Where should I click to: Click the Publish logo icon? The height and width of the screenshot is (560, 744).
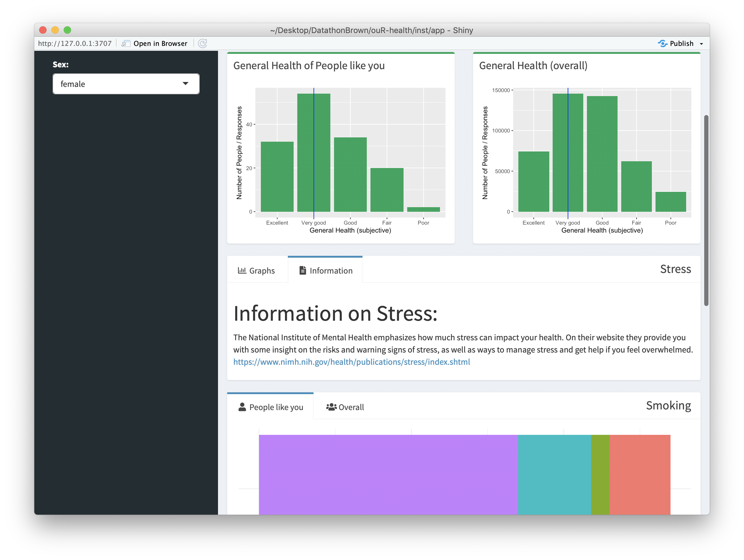[x=662, y=43]
